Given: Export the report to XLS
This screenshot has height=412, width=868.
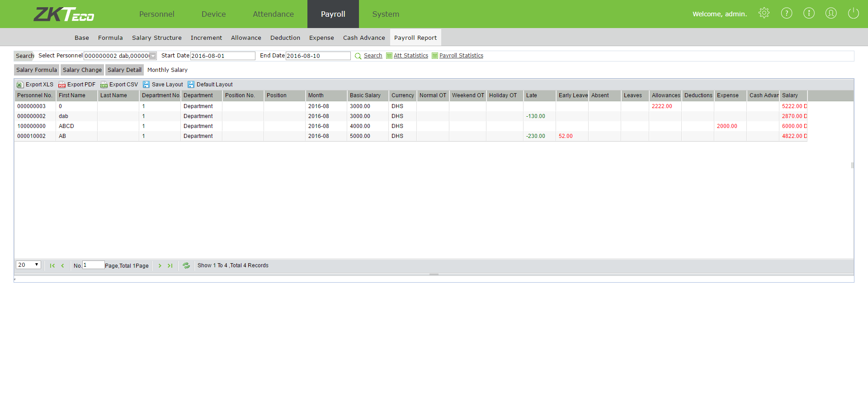Looking at the screenshot, I should point(35,85).
